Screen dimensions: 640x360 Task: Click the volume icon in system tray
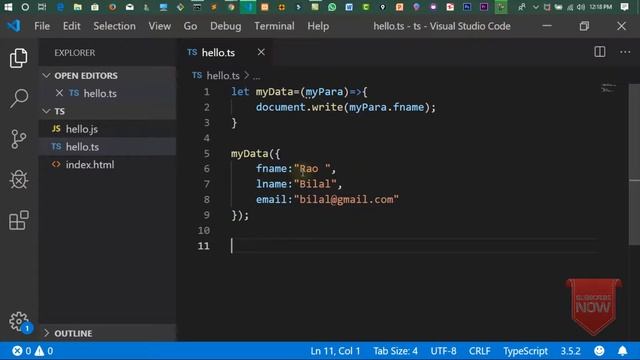click(x=581, y=7)
